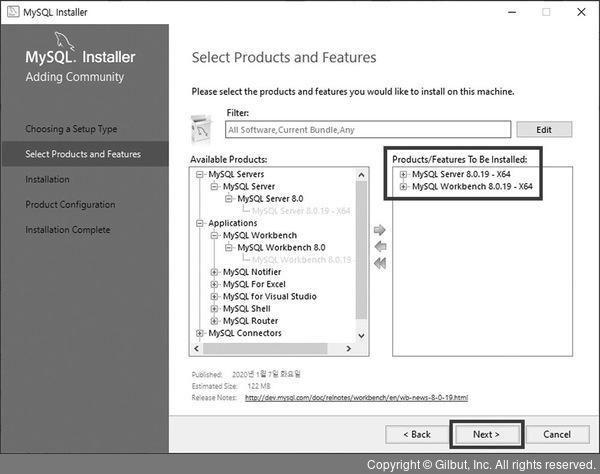Viewport: 600px width, 474px height.
Task: Select the Select Products and Features step
Action: click(83, 154)
